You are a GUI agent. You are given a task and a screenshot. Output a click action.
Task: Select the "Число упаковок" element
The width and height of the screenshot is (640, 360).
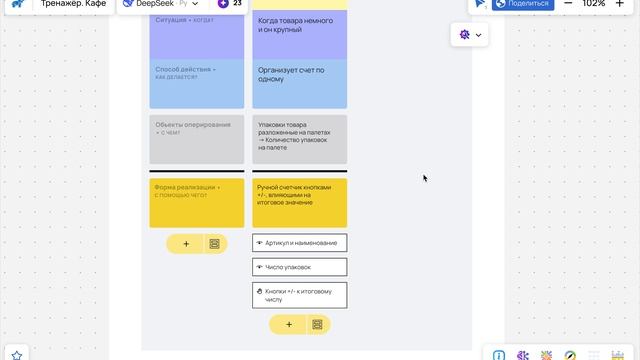tap(300, 267)
